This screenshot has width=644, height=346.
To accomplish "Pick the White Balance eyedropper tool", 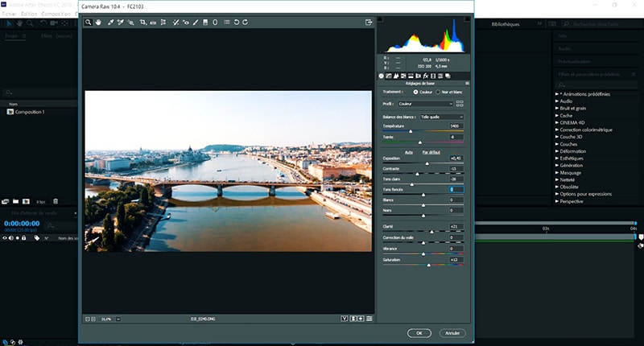I will point(109,23).
